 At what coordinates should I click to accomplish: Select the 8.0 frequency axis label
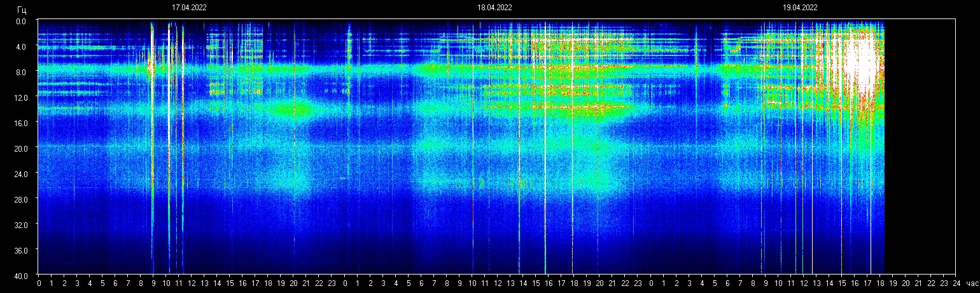point(21,72)
